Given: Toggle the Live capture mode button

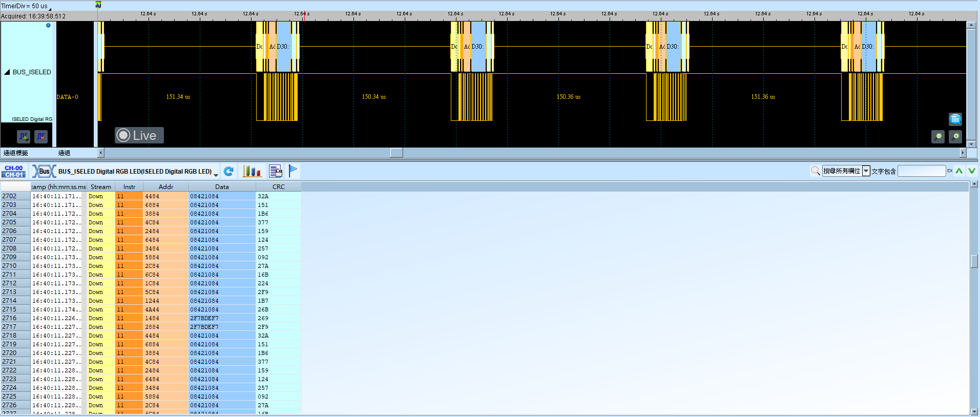Looking at the screenshot, I should coord(139,135).
